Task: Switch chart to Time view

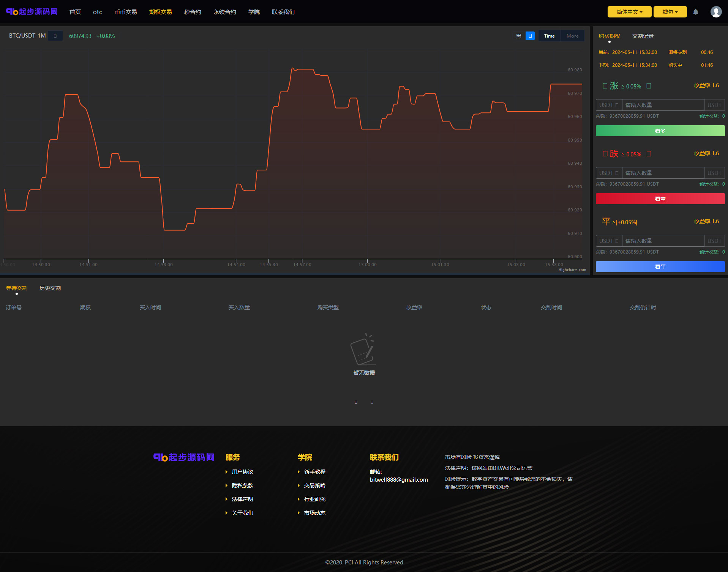Action: click(549, 36)
